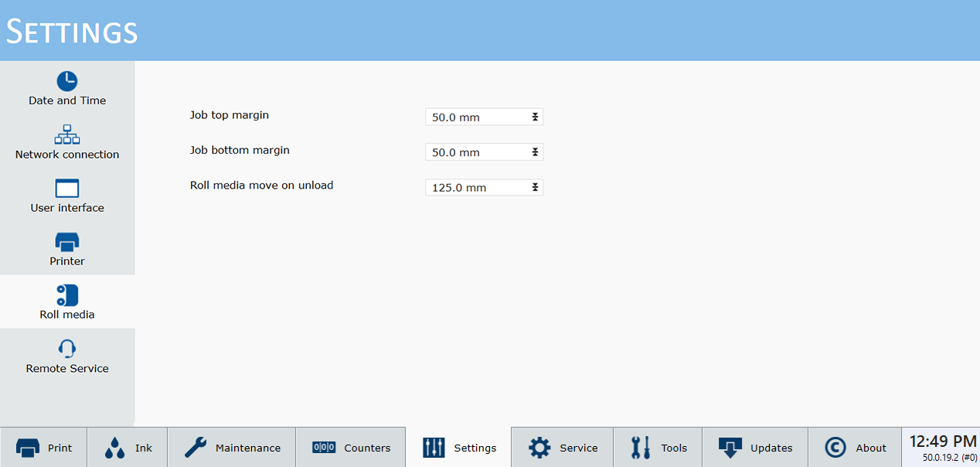Click the 125.0 mm value field
The height and width of the screenshot is (467, 980).
click(475, 188)
